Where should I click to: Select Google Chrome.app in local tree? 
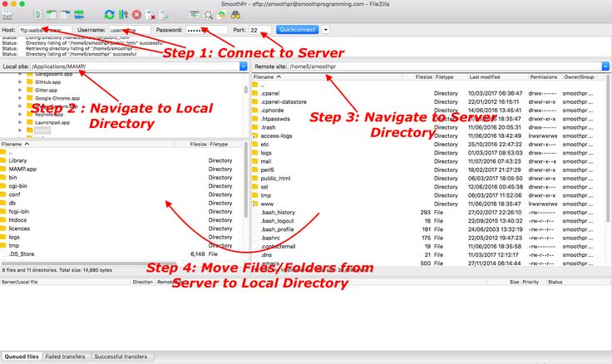pos(57,98)
